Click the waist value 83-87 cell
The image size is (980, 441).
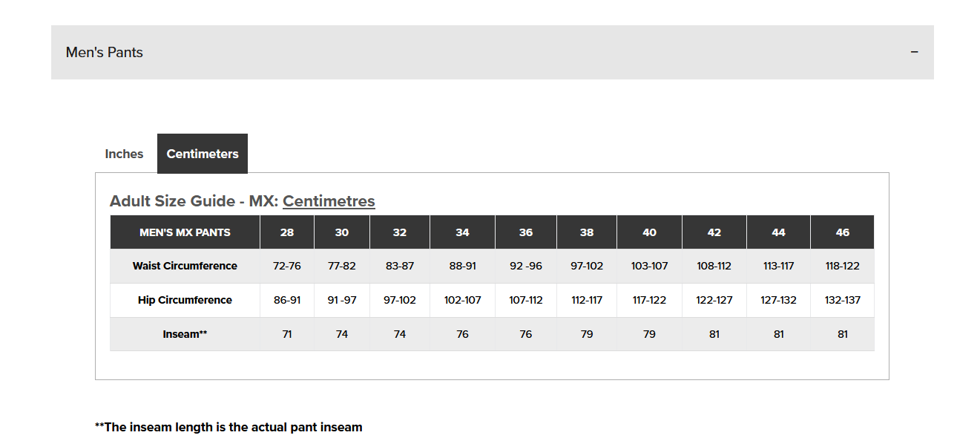click(x=400, y=266)
